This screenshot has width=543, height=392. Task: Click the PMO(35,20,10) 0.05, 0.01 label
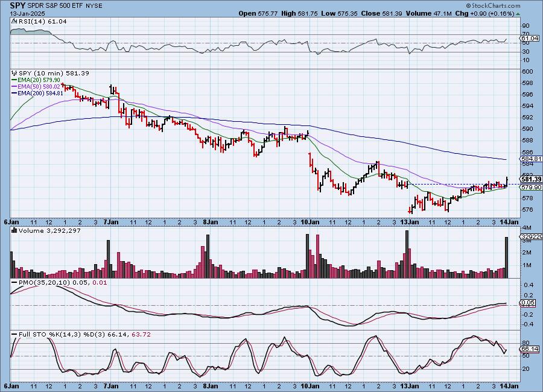click(x=63, y=283)
